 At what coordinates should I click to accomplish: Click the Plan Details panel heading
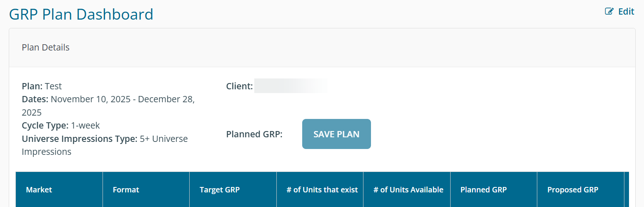tap(46, 48)
